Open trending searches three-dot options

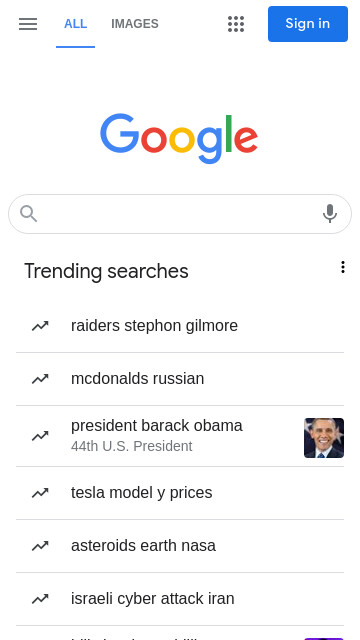tap(343, 267)
